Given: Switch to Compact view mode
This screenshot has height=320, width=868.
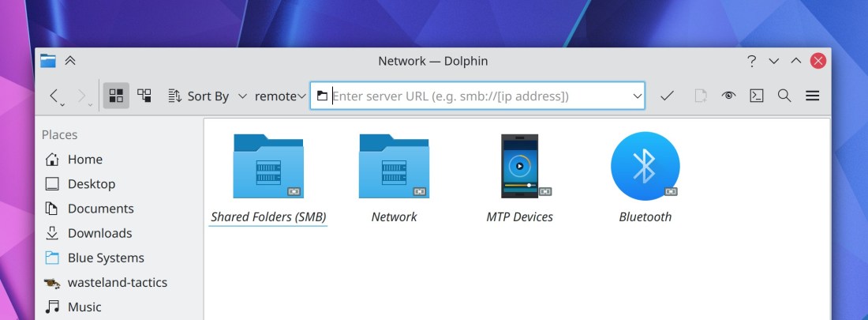Looking at the screenshot, I should tap(144, 96).
